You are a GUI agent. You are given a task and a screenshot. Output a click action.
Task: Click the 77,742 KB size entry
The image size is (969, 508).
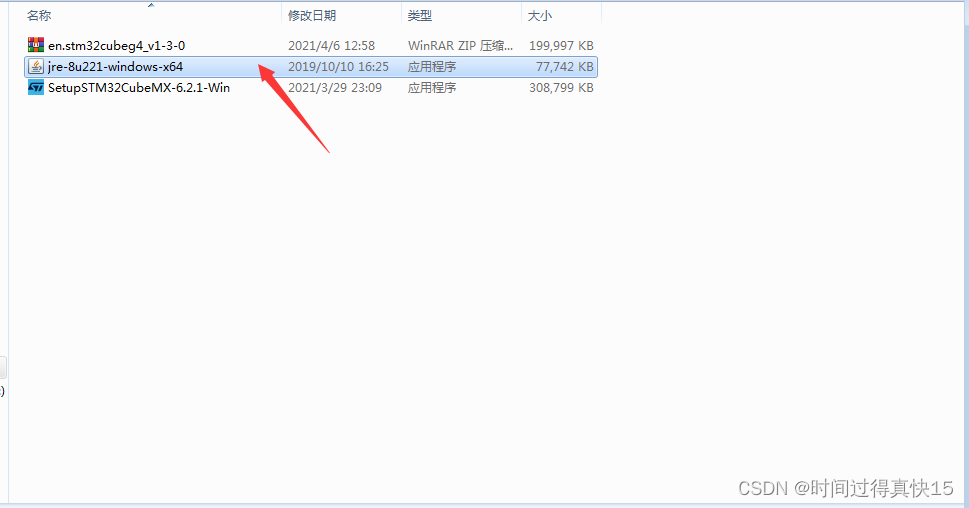pyautogui.click(x=565, y=67)
